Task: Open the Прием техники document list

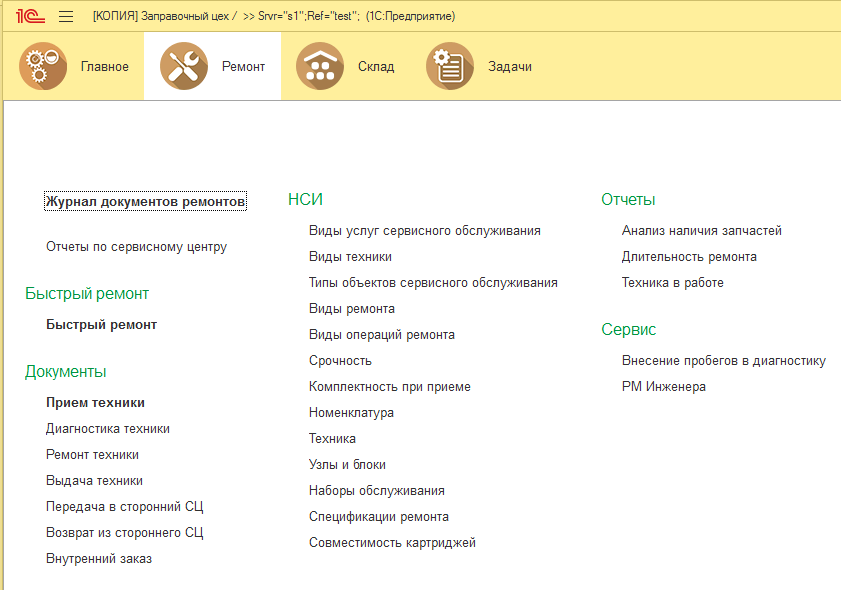Action: point(95,403)
